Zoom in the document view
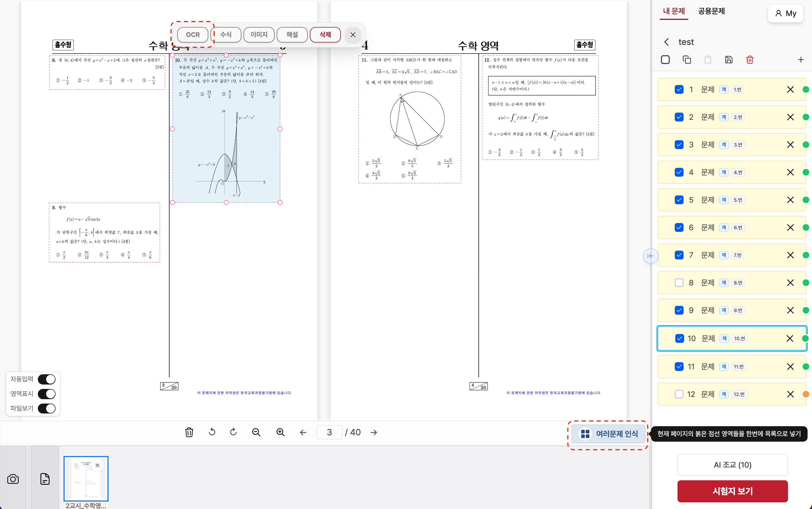 click(x=280, y=432)
